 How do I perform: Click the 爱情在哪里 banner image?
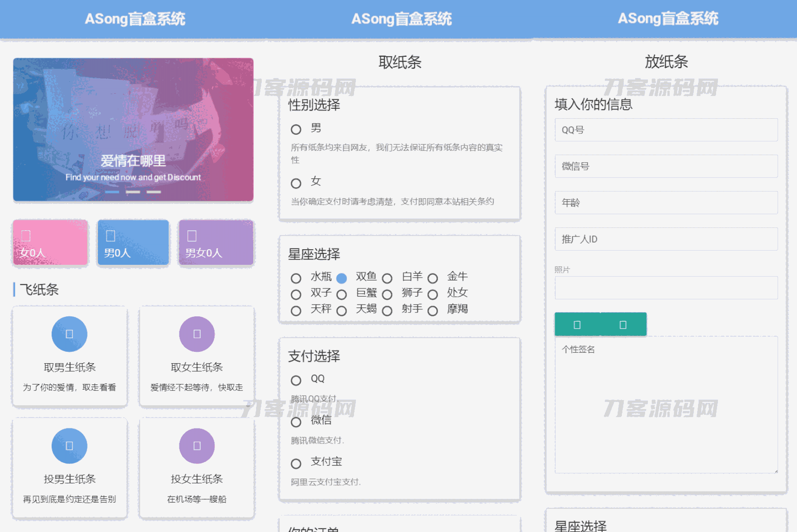(133, 130)
